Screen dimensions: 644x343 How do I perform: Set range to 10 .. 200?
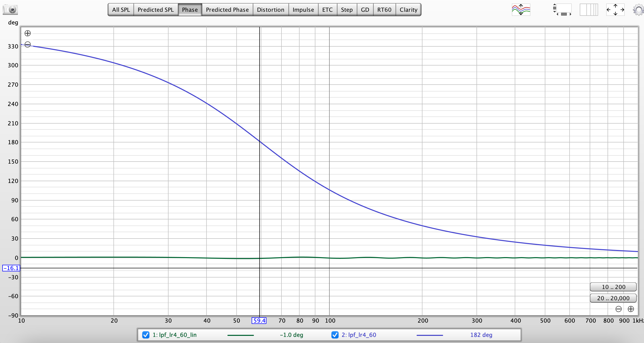click(613, 287)
